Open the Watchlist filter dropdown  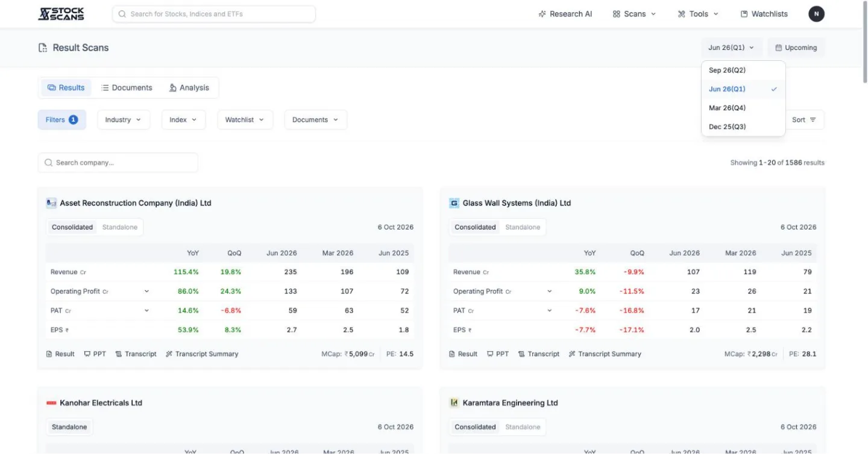(x=245, y=120)
